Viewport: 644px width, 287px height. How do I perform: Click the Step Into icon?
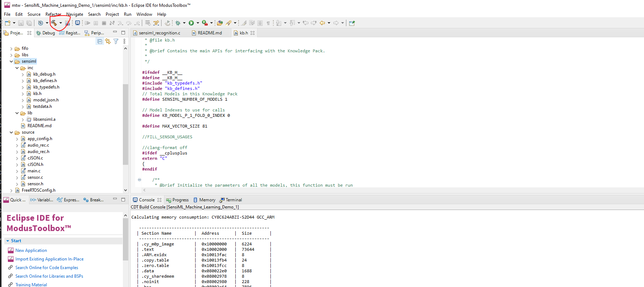(120, 23)
